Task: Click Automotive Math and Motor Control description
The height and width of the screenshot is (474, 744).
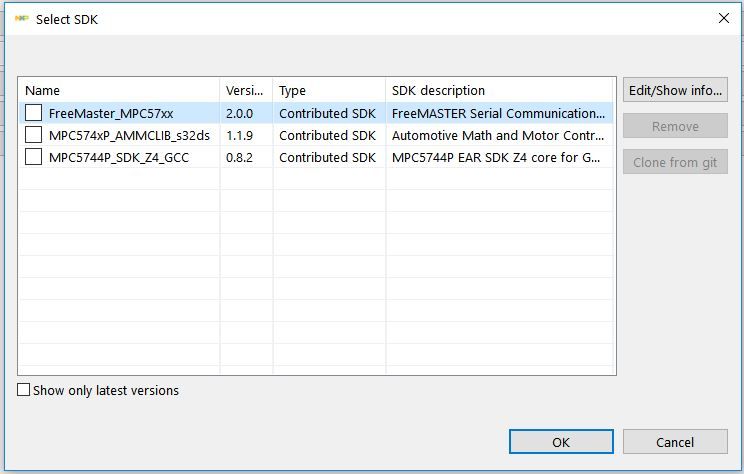Action: click(x=498, y=135)
